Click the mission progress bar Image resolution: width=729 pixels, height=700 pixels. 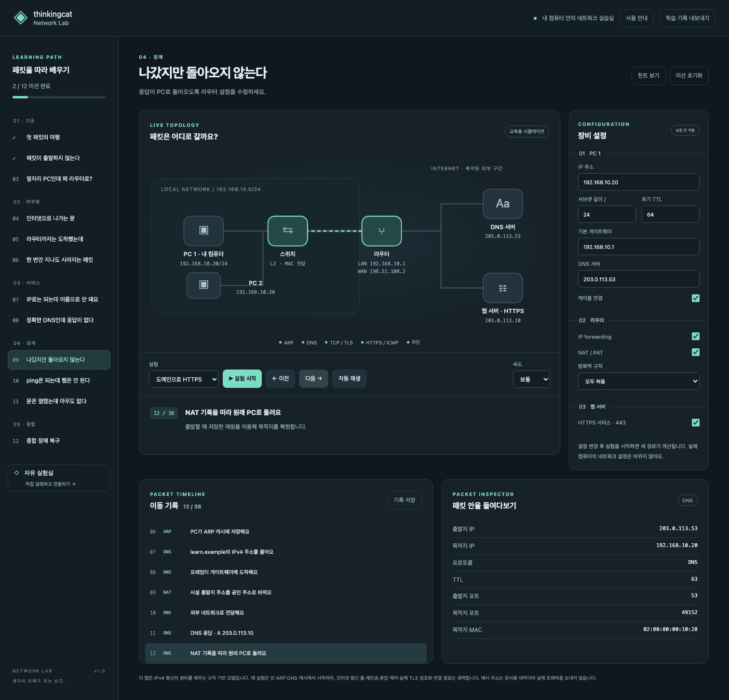tap(59, 97)
